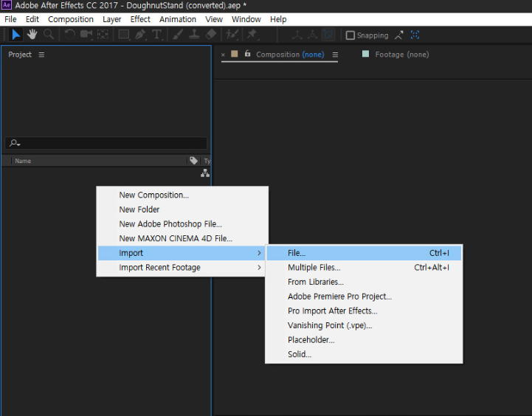Image resolution: width=532 pixels, height=416 pixels.
Task: Select Multiple Files... in Import submenu
Action: point(364,268)
